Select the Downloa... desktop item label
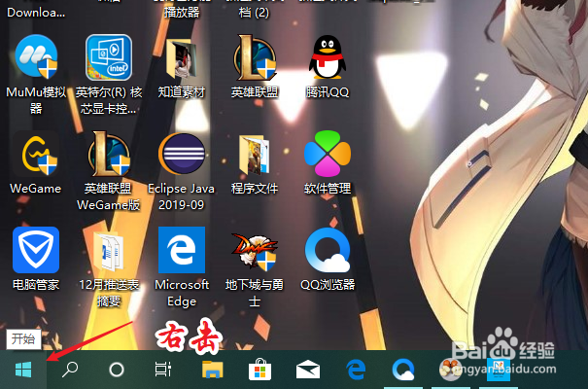Screen dimensions: 588x389 click(x=36, y=13)
